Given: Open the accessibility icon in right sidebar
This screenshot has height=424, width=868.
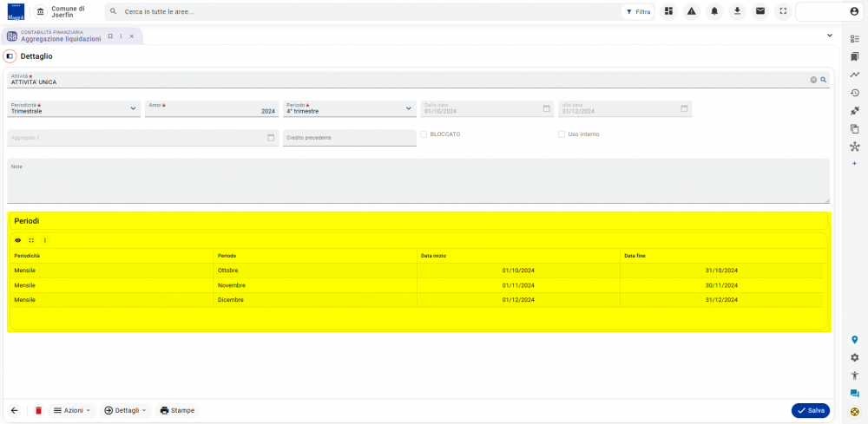Looking at the screenshot, I should [x=855, y=375].
